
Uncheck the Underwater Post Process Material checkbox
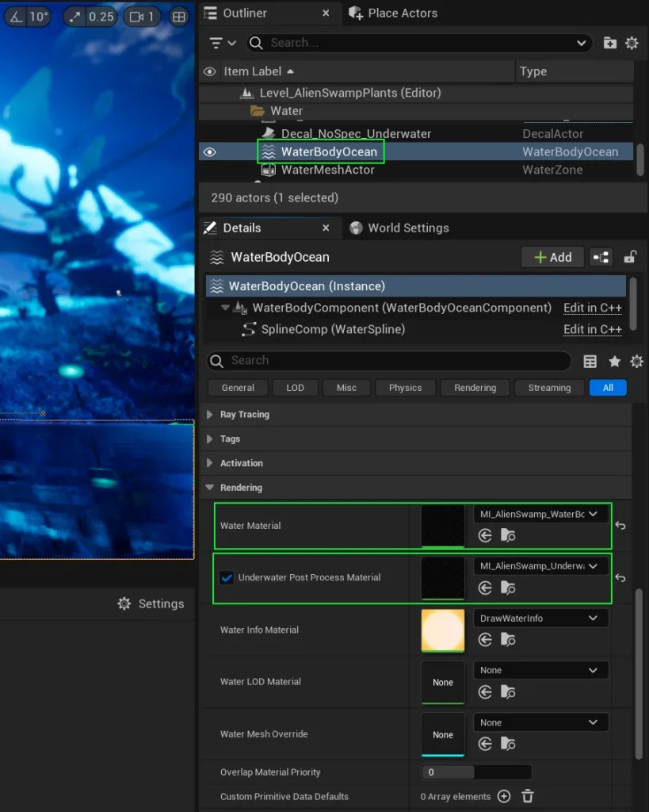click(x=227, y=577)
